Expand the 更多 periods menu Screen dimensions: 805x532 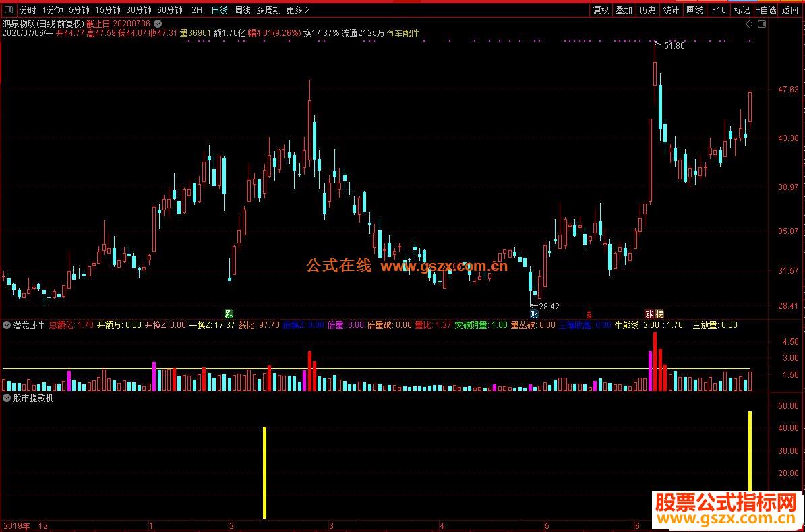pyautogui.click(x=298, y=9)
